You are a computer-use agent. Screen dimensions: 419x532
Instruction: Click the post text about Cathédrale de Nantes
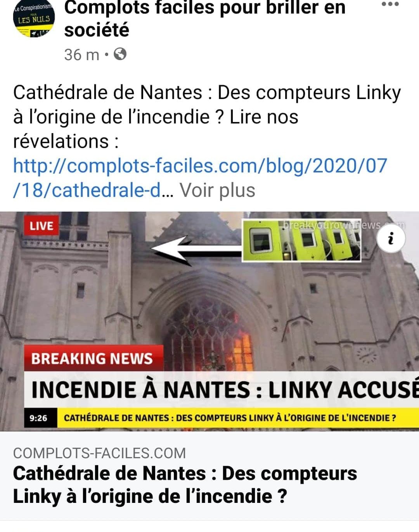[x=207, y=117]
